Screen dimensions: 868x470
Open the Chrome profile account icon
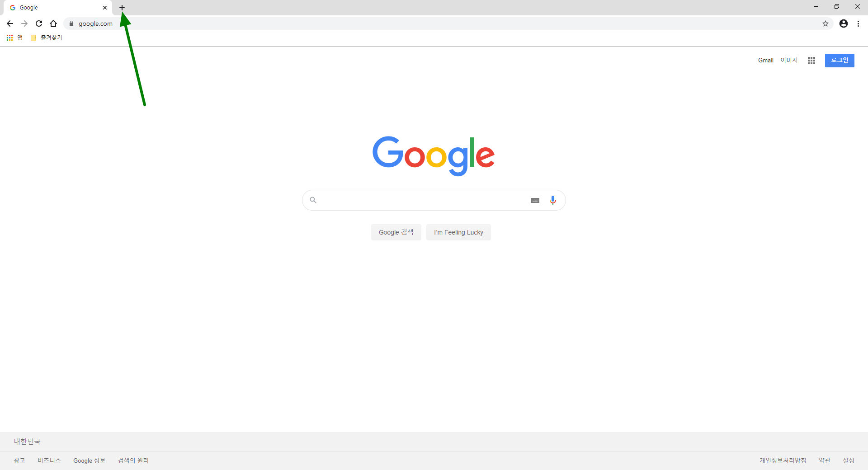point(844,23)
